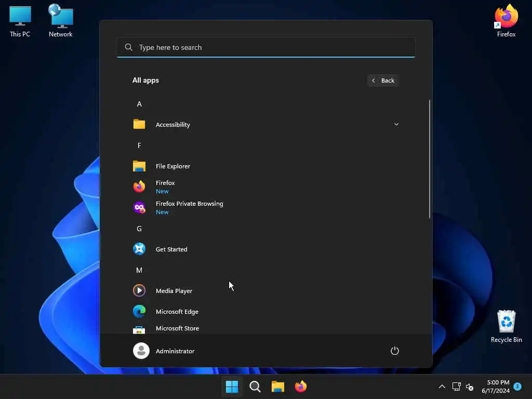Screen dimensions: 532x399
Task: Launch File Explorer from All apps list
Action: pos(266,166)
